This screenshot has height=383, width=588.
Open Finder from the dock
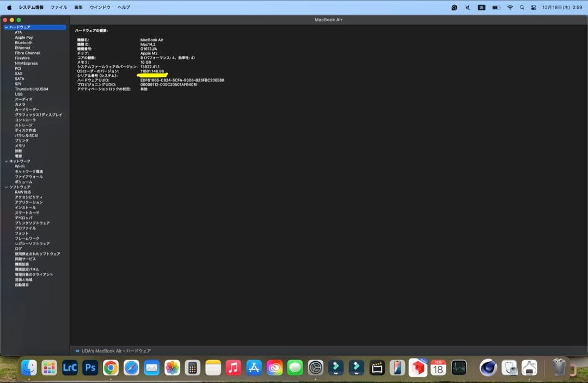29,368
